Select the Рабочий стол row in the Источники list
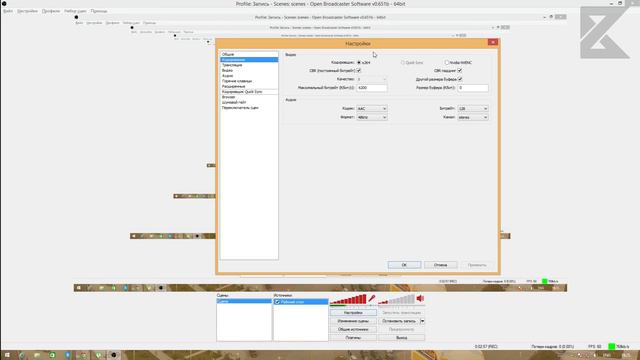The image size is (640, 360). 301,302
